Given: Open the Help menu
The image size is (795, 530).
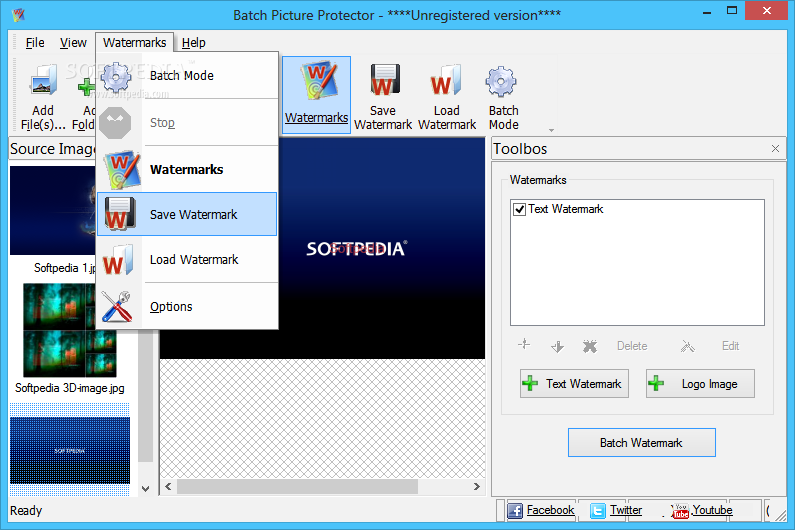Looking at the screenshot, I should [194, 43].
